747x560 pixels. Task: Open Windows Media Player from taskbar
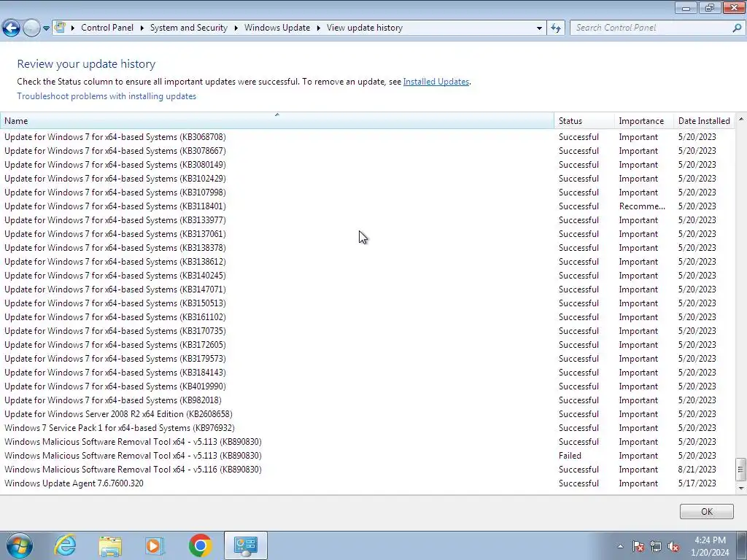click(155, 545)
